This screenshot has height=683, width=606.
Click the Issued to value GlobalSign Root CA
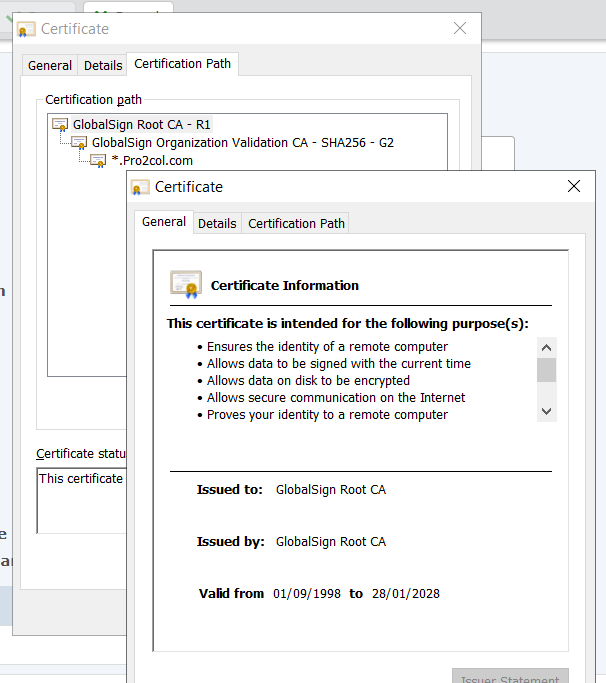[x=331, y=490]
